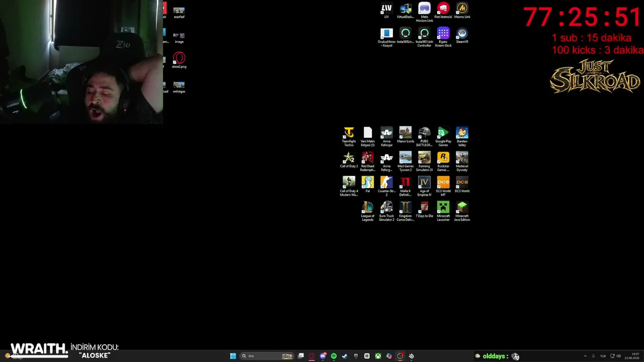Select the 7 Days to Die icon
The width and height of the screenshot is (644, 362).
point(424,210)
